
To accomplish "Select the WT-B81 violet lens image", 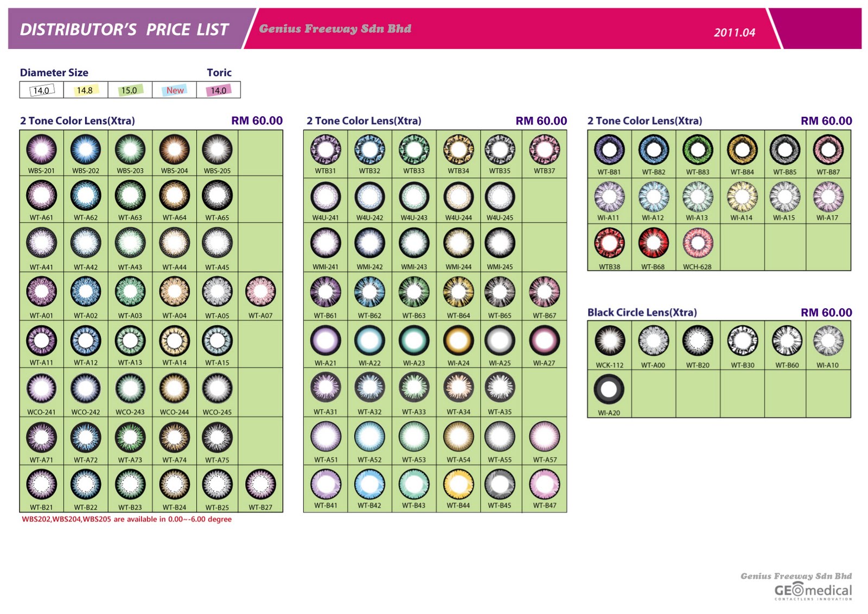I will click(x=609, y=149).
